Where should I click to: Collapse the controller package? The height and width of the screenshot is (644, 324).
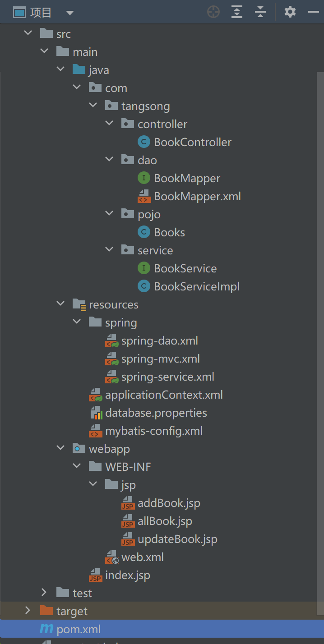(109, 124)
